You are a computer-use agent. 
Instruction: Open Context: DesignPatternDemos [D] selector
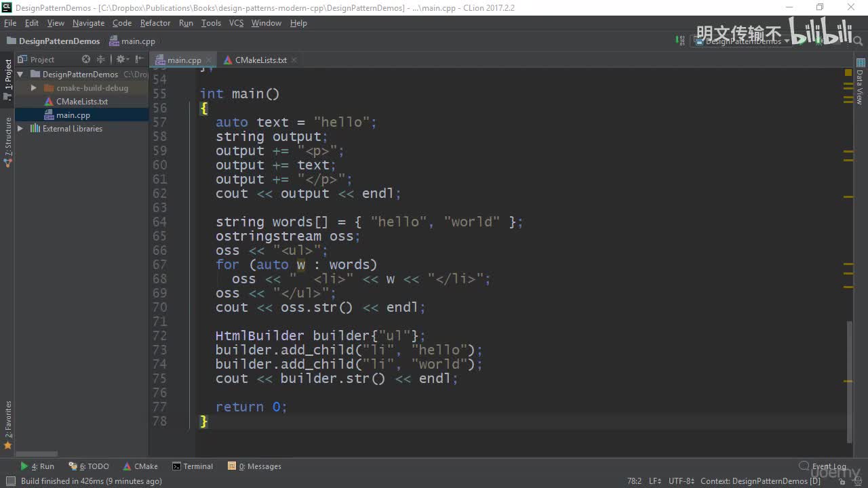click(761, 481)
